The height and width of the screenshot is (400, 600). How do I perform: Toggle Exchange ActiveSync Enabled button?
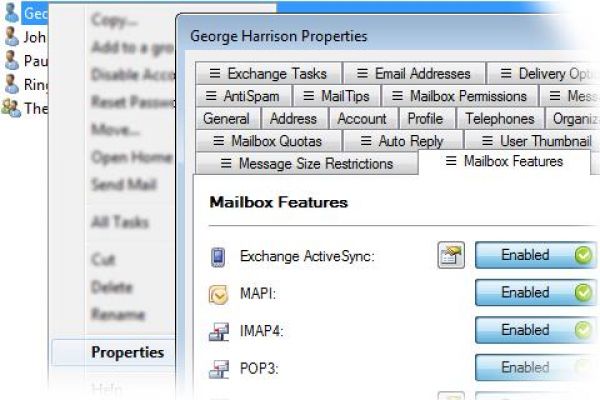[x=536, y=255]
